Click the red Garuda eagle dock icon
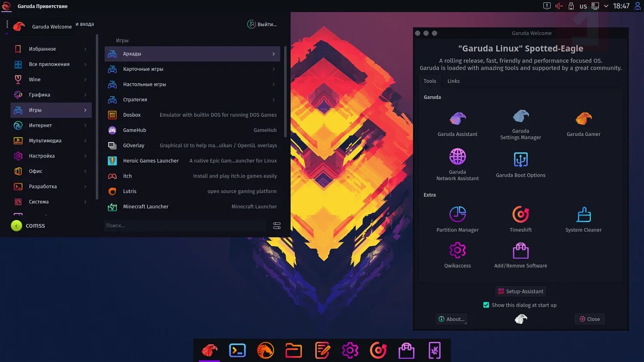 (209, 350)
